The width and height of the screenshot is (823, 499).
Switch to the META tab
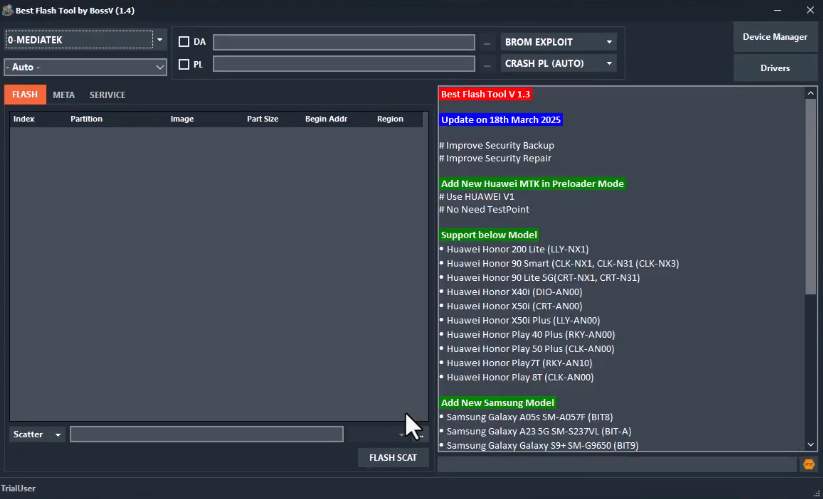click(x=64, y=95)
